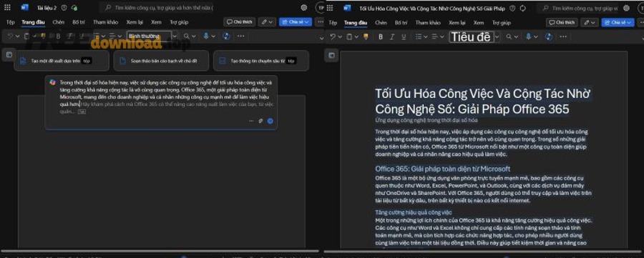Viewport: 644px width, 258px height.
Task: Click the search box in right window
Action: pyautogui.click(x=578, y=8)
